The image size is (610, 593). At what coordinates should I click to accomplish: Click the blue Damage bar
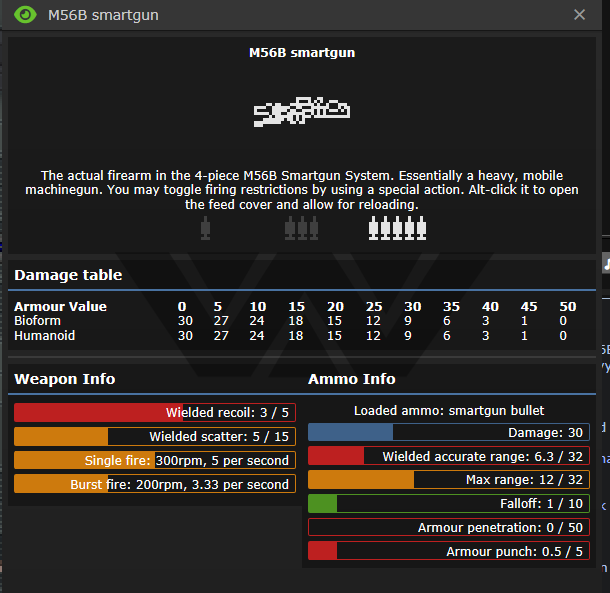[x=448, y=432]
